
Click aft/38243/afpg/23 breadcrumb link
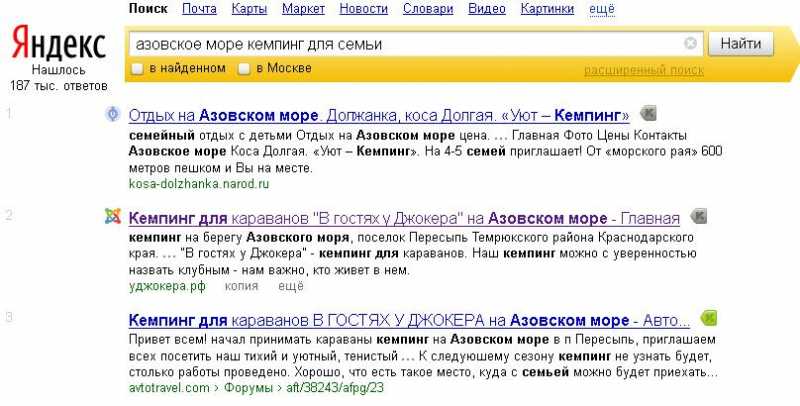[335, 388]
